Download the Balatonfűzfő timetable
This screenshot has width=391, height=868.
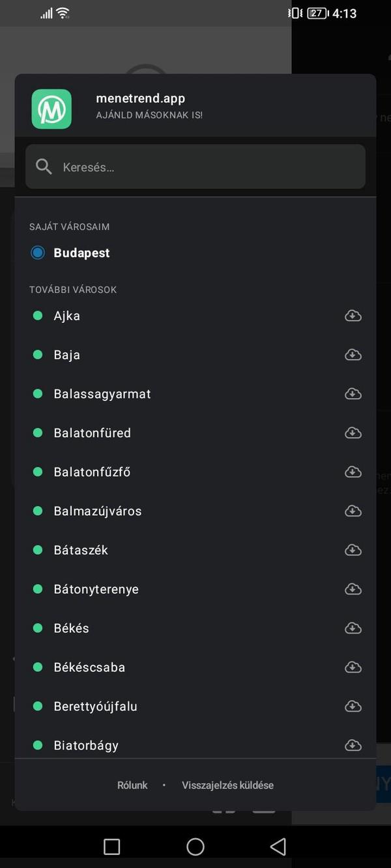353,471
